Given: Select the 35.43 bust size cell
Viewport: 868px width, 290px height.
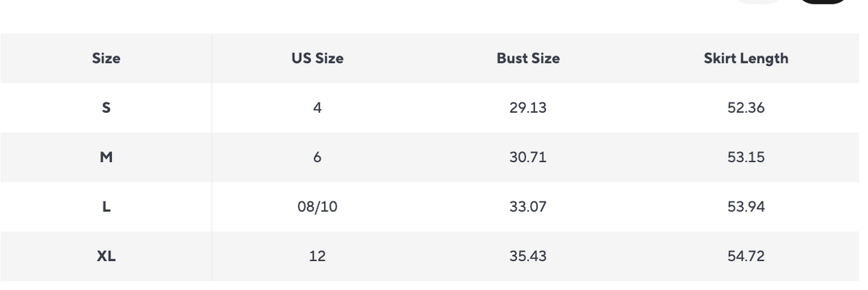Looking at the screenshot, I should click(528, 256).
